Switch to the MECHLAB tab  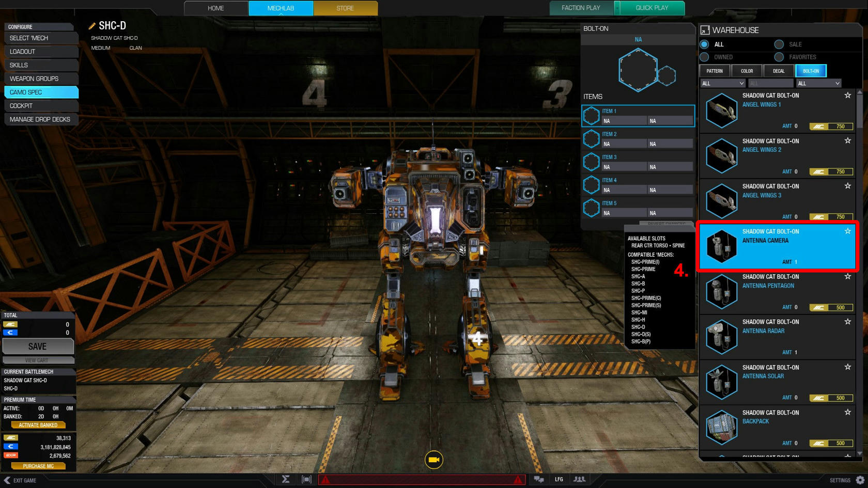281,8
